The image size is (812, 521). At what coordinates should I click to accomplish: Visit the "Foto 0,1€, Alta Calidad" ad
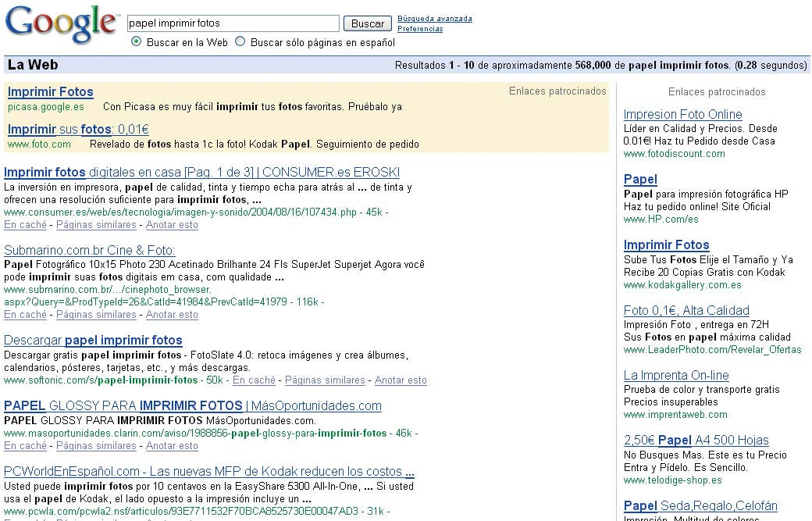pyautogui.click(x=686, y=310)
